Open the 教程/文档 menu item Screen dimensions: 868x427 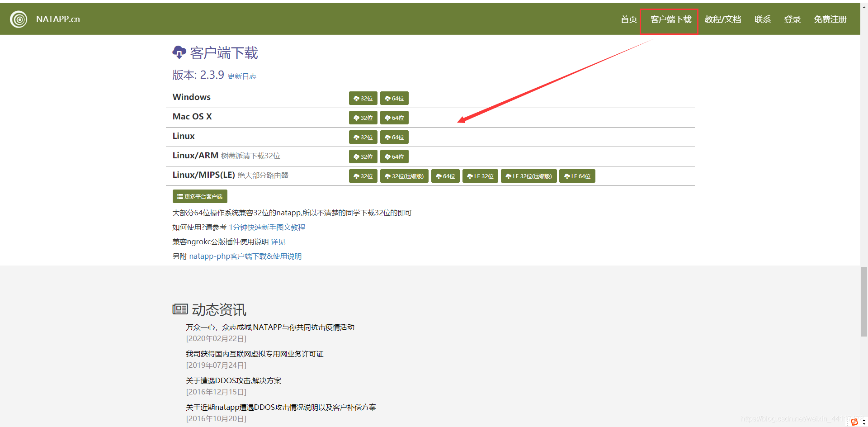coord(722,19)
